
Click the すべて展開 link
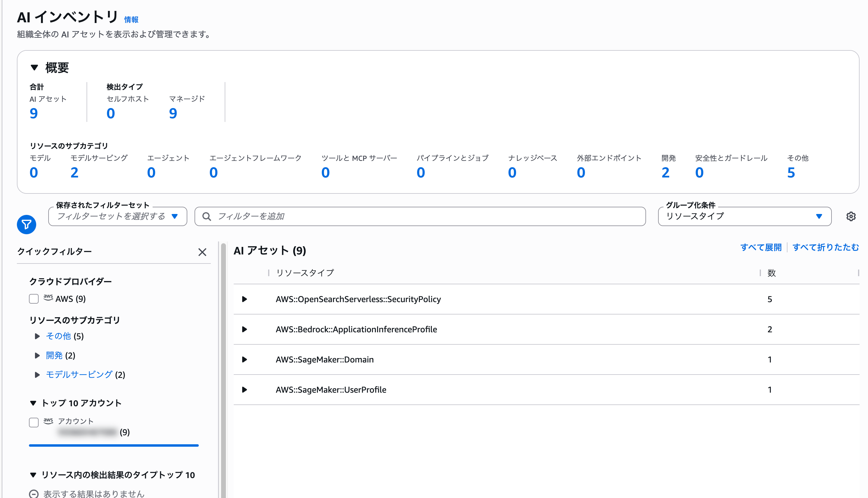click(761, 247)
